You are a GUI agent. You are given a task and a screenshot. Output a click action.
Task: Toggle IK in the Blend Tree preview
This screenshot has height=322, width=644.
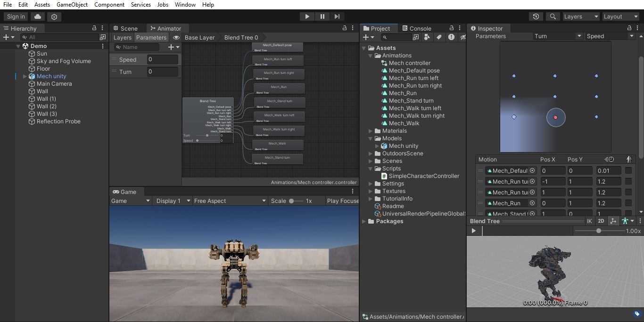tap(589, 221)
